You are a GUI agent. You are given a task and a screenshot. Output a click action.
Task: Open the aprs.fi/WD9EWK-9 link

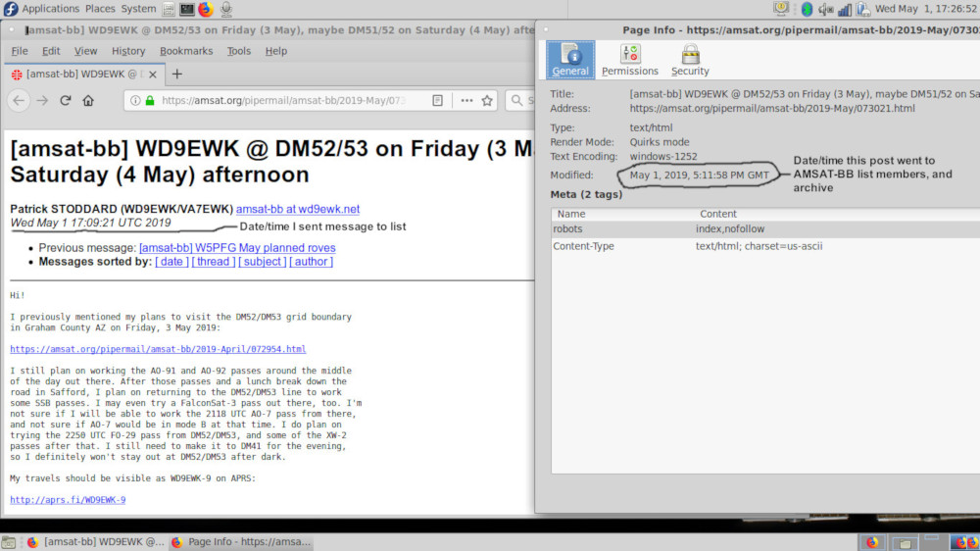68,500
